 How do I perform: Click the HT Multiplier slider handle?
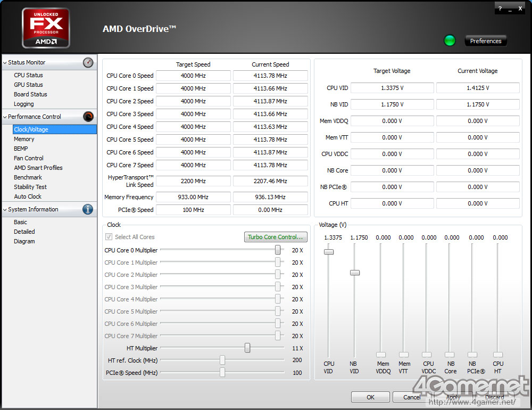pos(247,348)
